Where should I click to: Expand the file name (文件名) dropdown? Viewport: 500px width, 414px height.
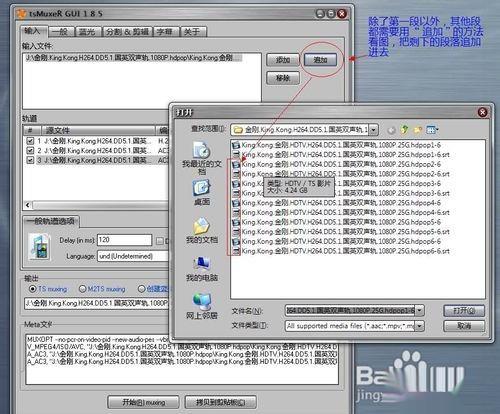(x=420, y=311)
